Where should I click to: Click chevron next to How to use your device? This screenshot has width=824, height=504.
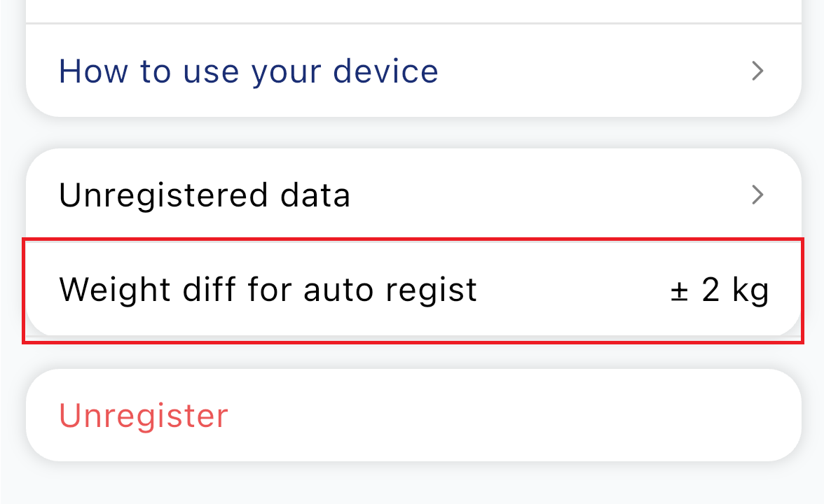(x=757, y=71)
